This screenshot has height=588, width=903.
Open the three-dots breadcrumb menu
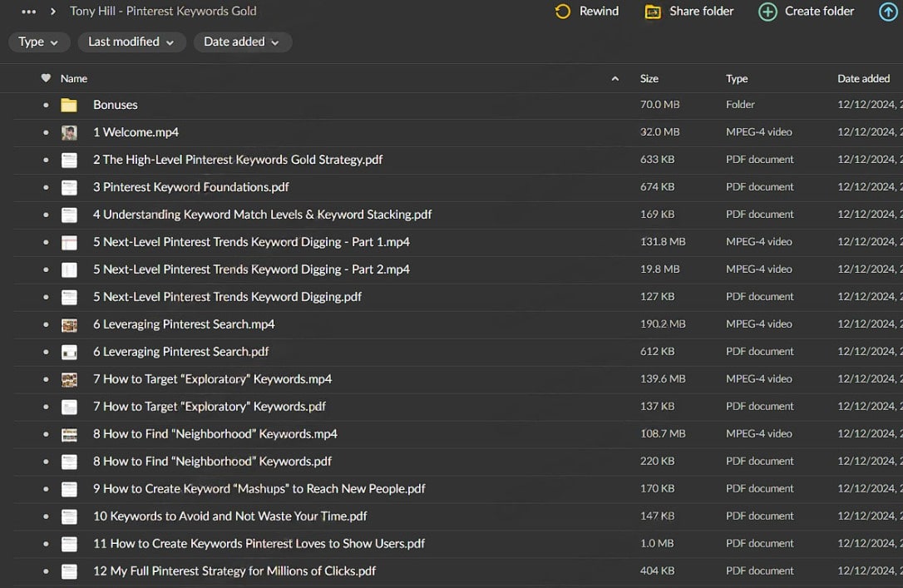coord(29,12)
